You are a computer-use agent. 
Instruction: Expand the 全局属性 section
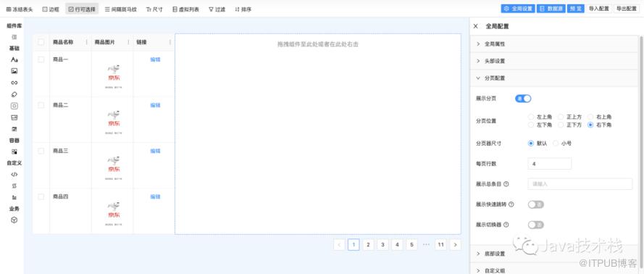(553, 43)
